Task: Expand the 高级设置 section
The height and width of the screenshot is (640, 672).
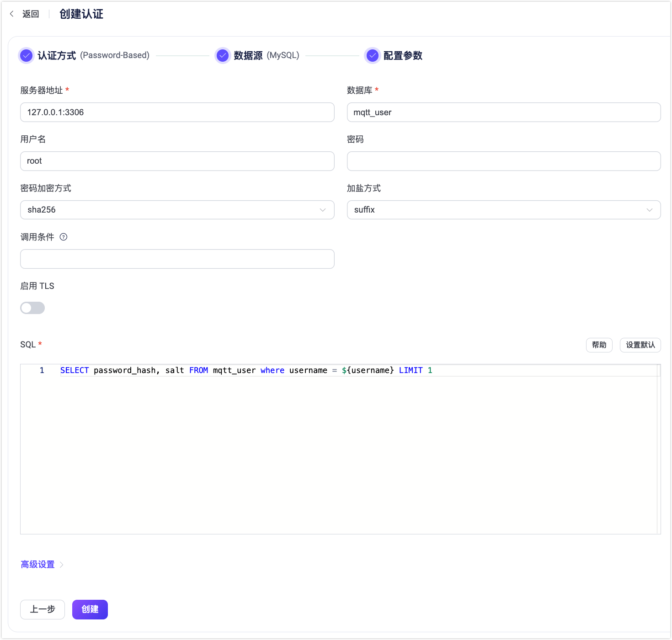Action: tap(37, 564)
